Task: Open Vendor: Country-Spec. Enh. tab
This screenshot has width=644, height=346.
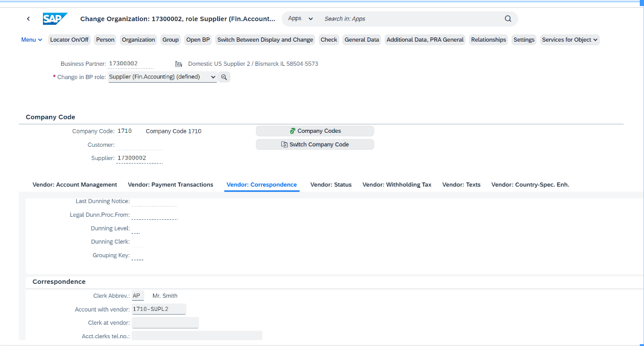Action: (x=530, y=185)
